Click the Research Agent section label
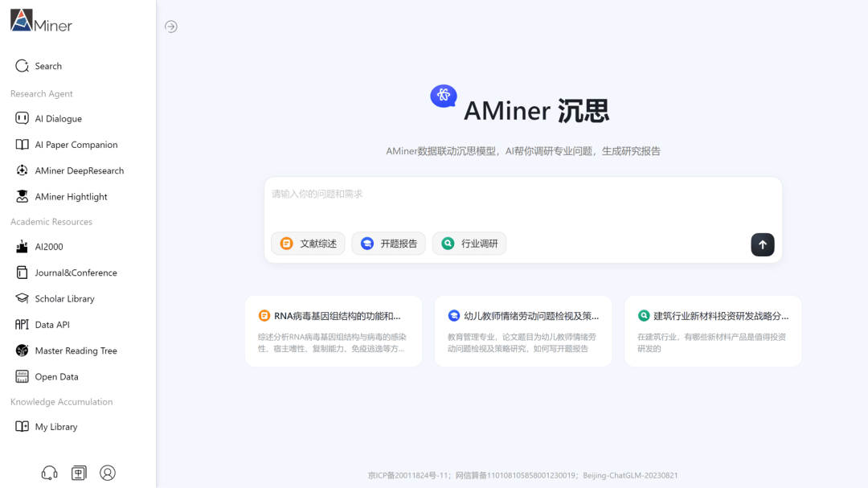This screenshot has width=868, height=488. click(42, 93)
